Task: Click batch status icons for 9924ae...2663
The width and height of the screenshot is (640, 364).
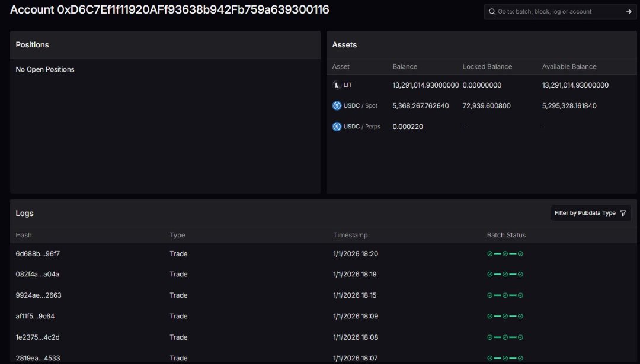Action: (x=505, y=295)
